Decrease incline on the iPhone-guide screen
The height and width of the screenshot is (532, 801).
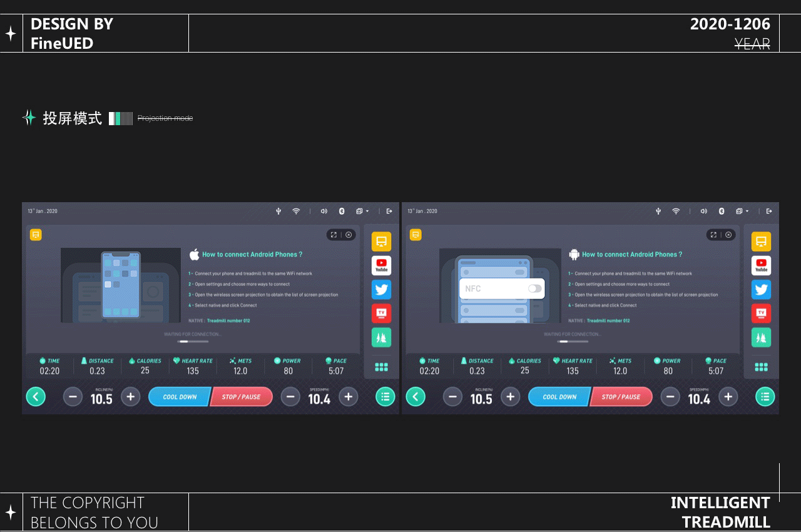[x=73, y=396]
